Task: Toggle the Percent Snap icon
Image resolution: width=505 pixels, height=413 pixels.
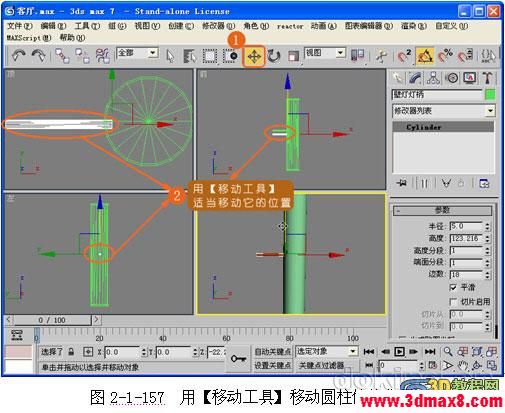Action: click(x=445, y=56)
